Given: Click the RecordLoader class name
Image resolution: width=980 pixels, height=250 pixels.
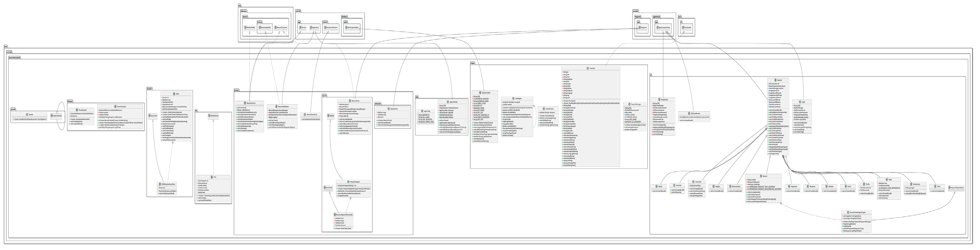Looking at the screenshot, I should tap(83, 110).
